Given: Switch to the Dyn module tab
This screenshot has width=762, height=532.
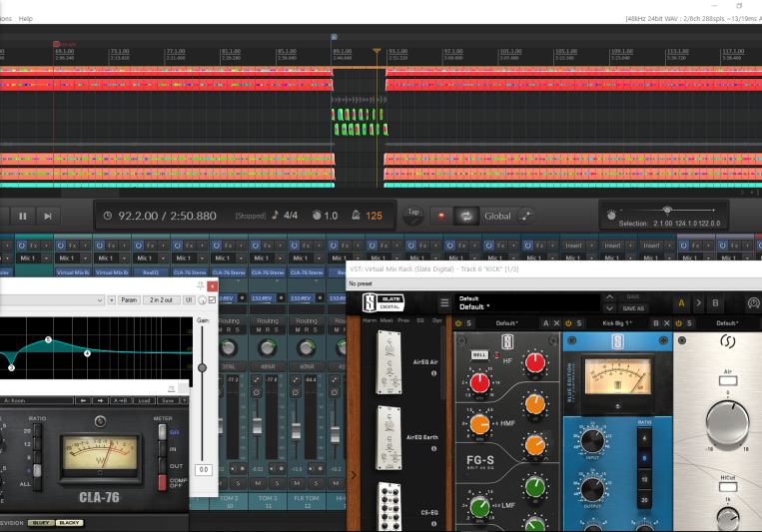Looking at the screenshot, I should point(437,320).
